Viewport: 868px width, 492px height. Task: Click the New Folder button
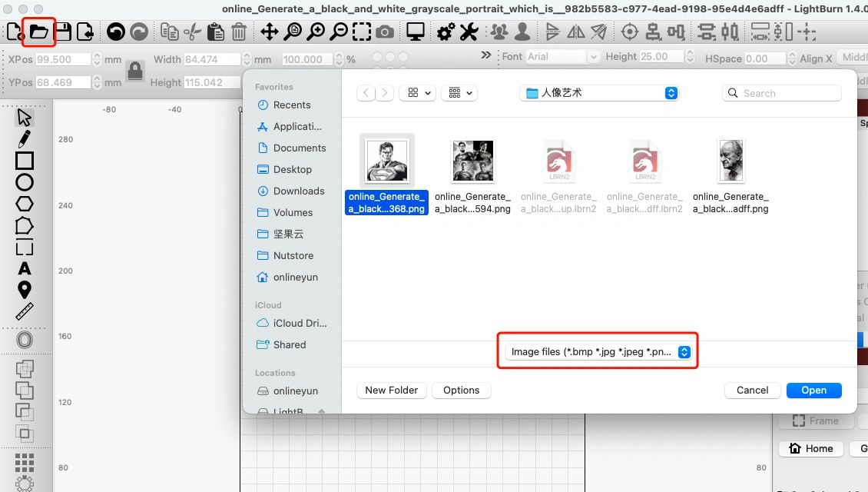391,390
